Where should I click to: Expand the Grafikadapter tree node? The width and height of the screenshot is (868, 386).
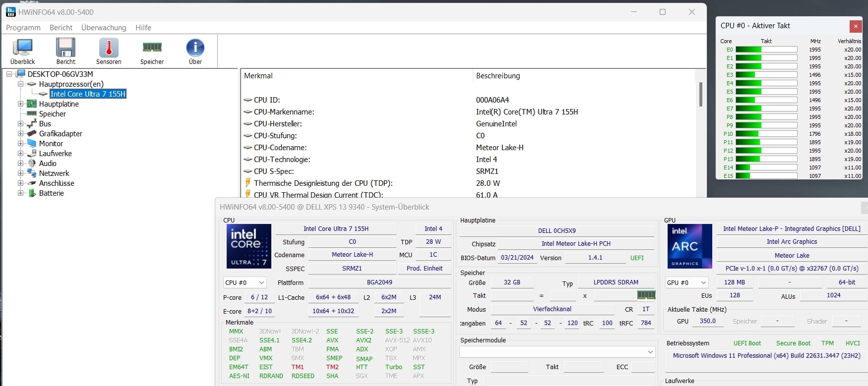(x=21, y=134)
